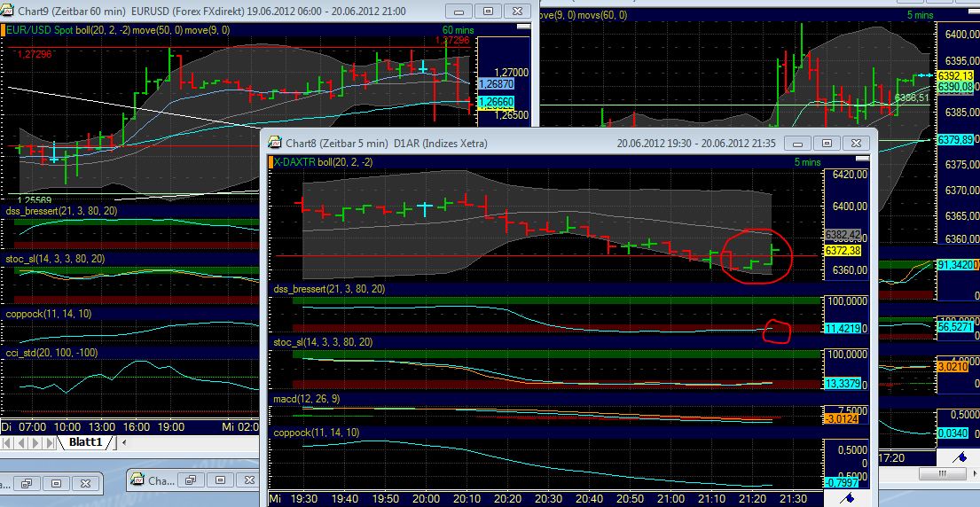
Task: Select dss_bressert(21, 3, 80, 20) in Chart8
Action: (x=329, y=289)
